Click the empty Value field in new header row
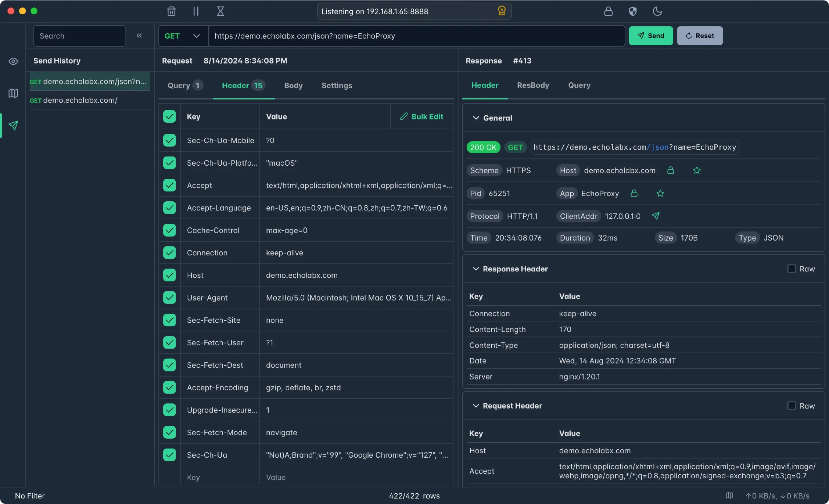The width and height of the screenshot is (829, 504). [356, 477]
